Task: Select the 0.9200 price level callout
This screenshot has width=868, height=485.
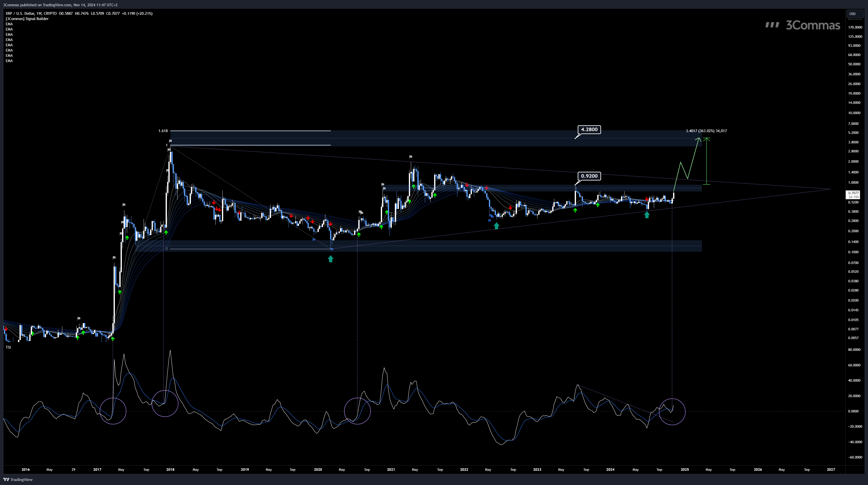Action: click(x=589, y=176)
